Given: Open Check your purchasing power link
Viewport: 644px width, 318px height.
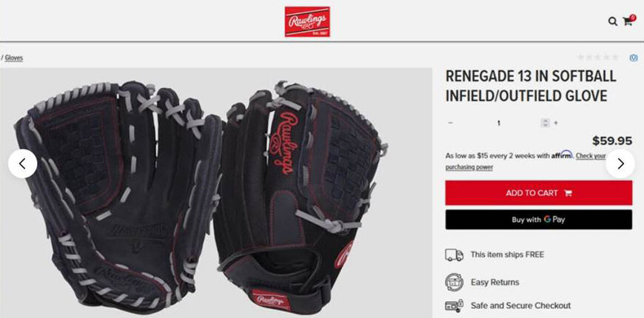Looking at the screenshot, I should [x=526, y=161].
